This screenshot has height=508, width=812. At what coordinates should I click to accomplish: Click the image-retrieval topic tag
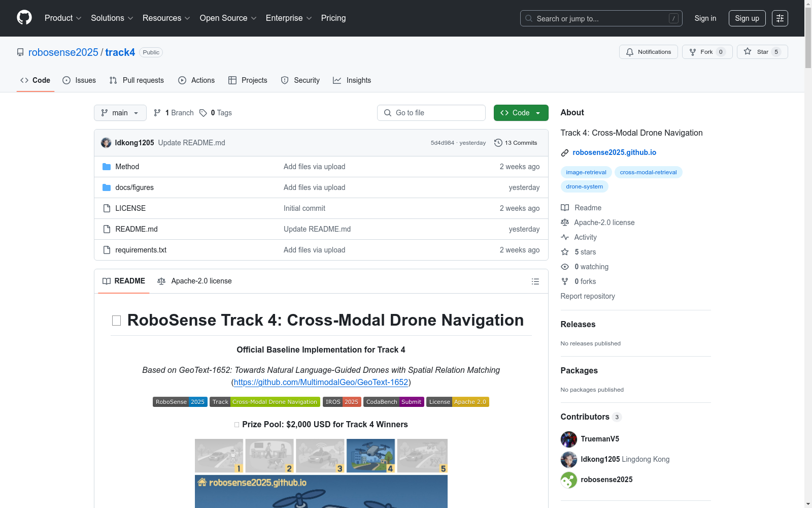tap(586, 172)
